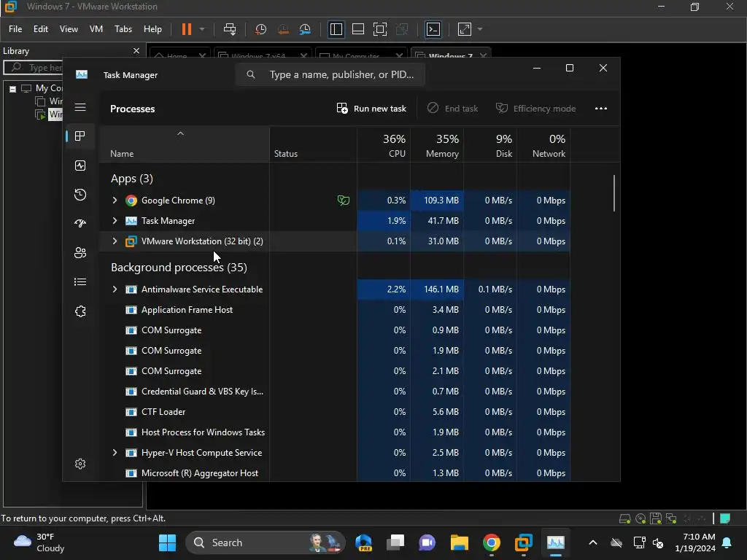This screenshot has height=560, width=747.
Task: Click the Windows taskbar Search box
Action: click(265, 542)
